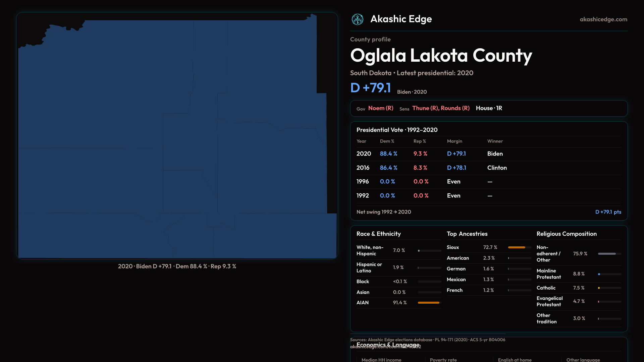Click the Net swing D +79.1 pts value
Screen dimensions: 644x362
[x=608, y=212]
